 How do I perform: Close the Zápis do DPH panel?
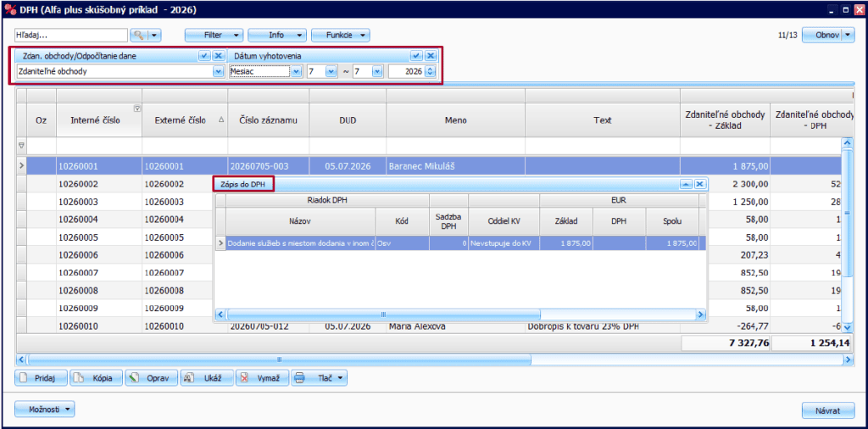coord(700,184)
